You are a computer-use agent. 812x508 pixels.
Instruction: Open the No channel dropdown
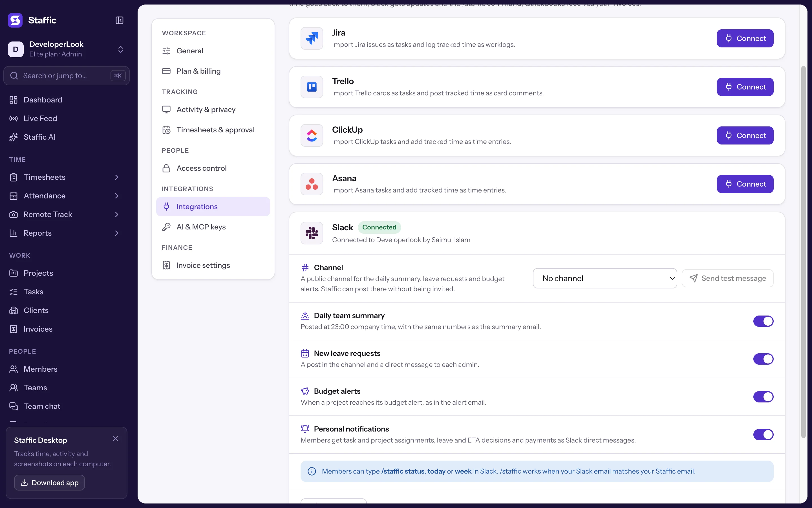pos(605,278)
